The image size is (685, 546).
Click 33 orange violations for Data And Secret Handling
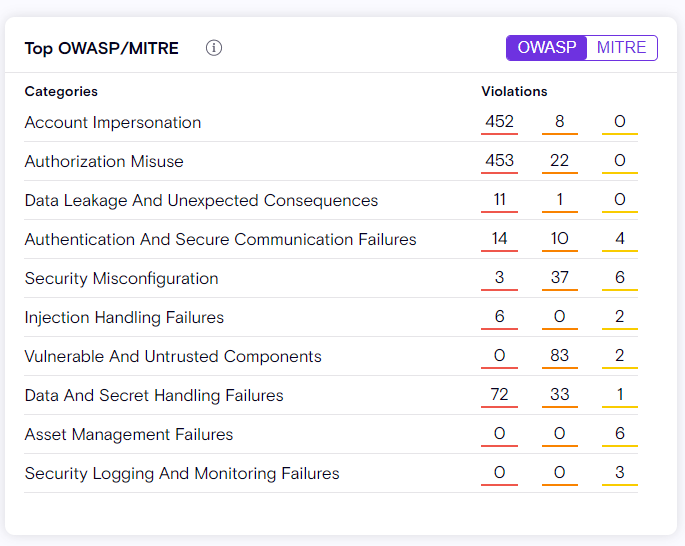tap(560, 396)
